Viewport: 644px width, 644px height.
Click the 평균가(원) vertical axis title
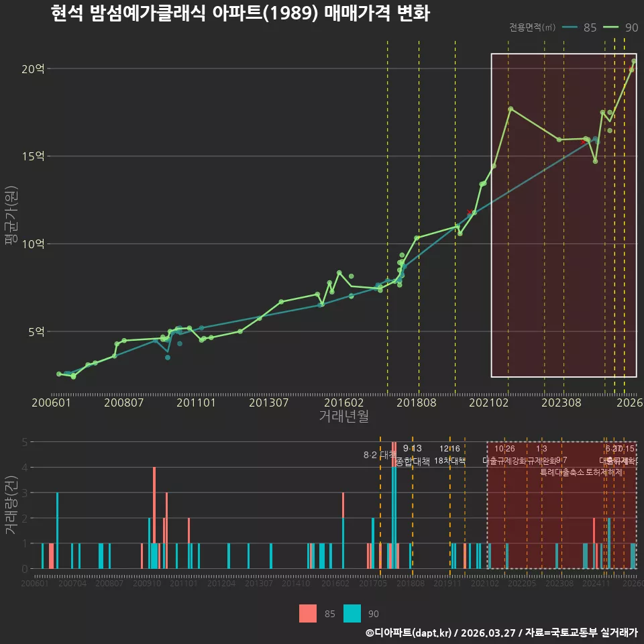11,215
